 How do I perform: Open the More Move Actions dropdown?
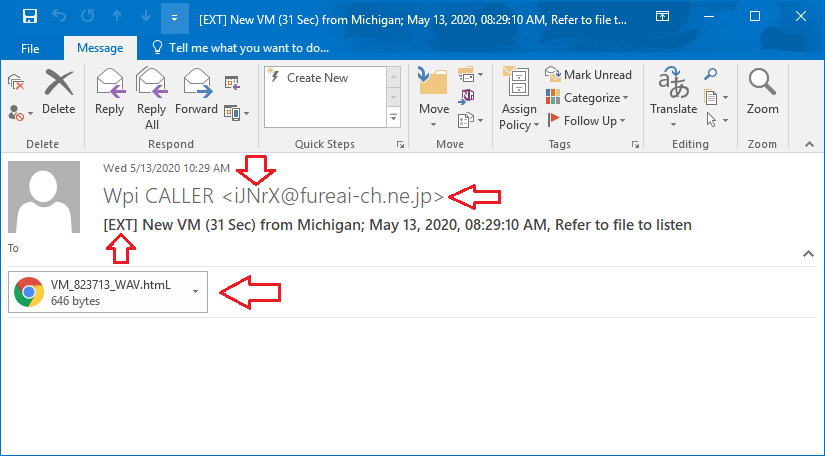[x=470, y=120]
